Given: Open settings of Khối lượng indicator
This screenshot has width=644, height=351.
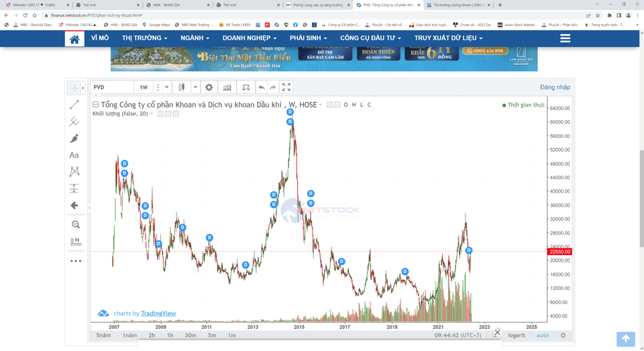Looking at the screenshot, I should coord(168,114).
